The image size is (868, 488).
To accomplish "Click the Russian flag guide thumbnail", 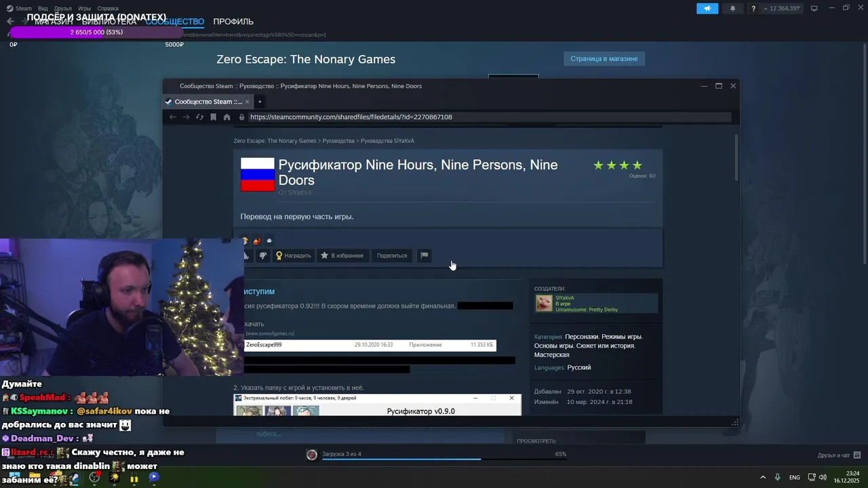I will [x=258, y=175].
